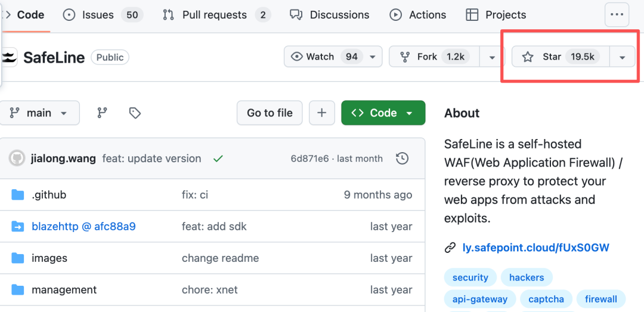This screenshot has height=312, width=644.
Task: Click the green commit status checkmark
Action: (x=218, y=159)
